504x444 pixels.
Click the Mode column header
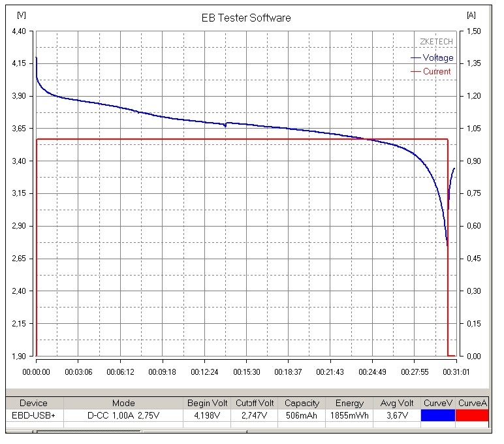[123, 403]
